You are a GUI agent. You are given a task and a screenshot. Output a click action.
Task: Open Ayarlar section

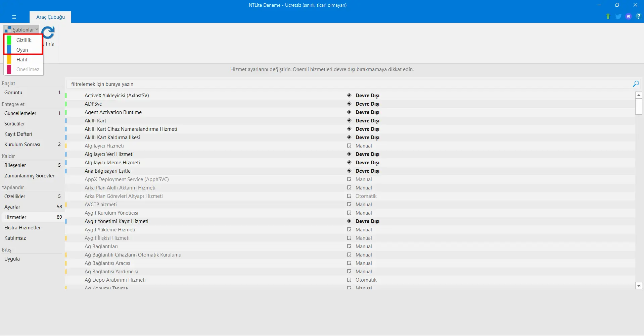click(32, 207)
